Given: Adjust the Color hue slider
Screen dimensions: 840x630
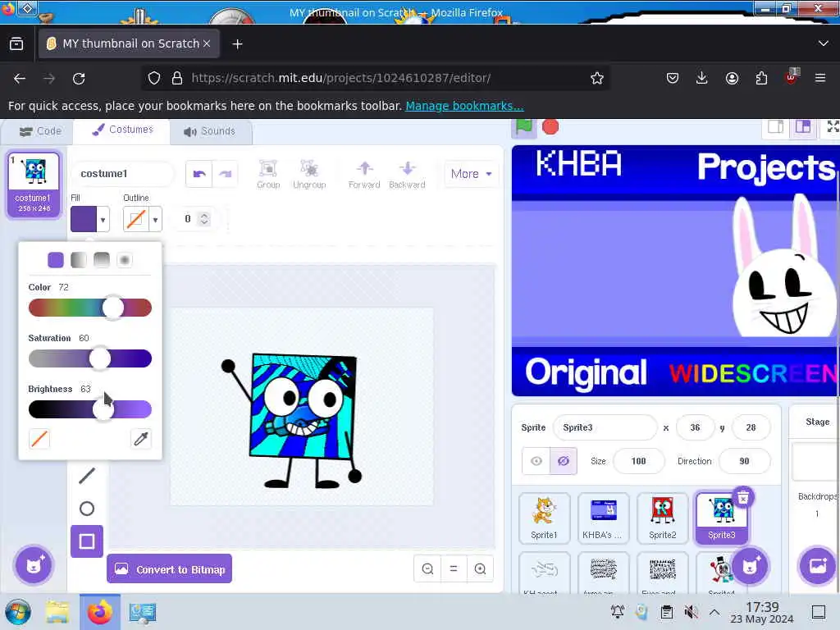Looking at the screenshot, I should pos(90,308).
